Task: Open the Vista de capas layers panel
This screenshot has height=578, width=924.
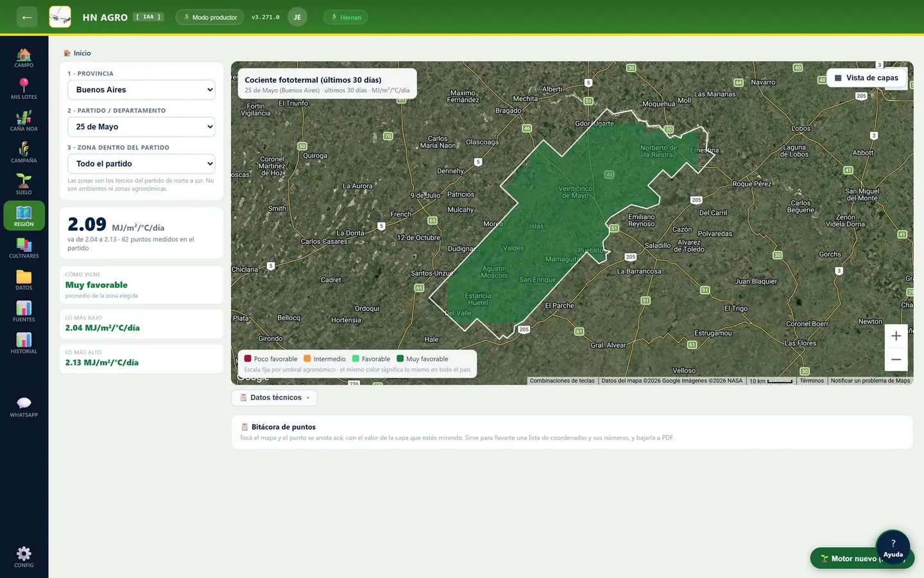Action: point(866,78)
